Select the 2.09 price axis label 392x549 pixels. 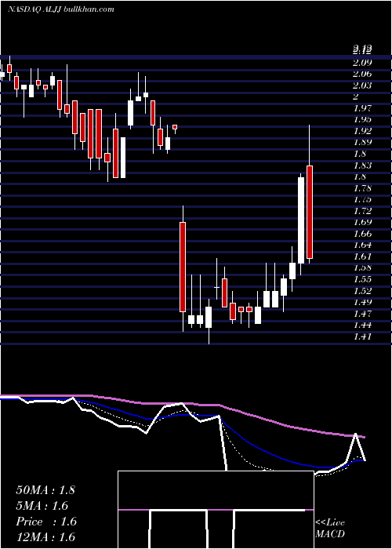(362, 63)
